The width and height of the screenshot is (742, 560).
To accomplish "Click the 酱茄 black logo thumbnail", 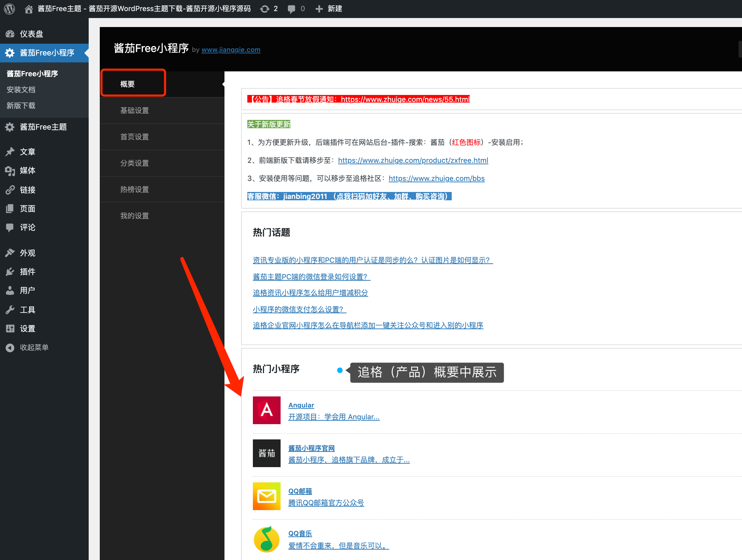I will 267,453.
